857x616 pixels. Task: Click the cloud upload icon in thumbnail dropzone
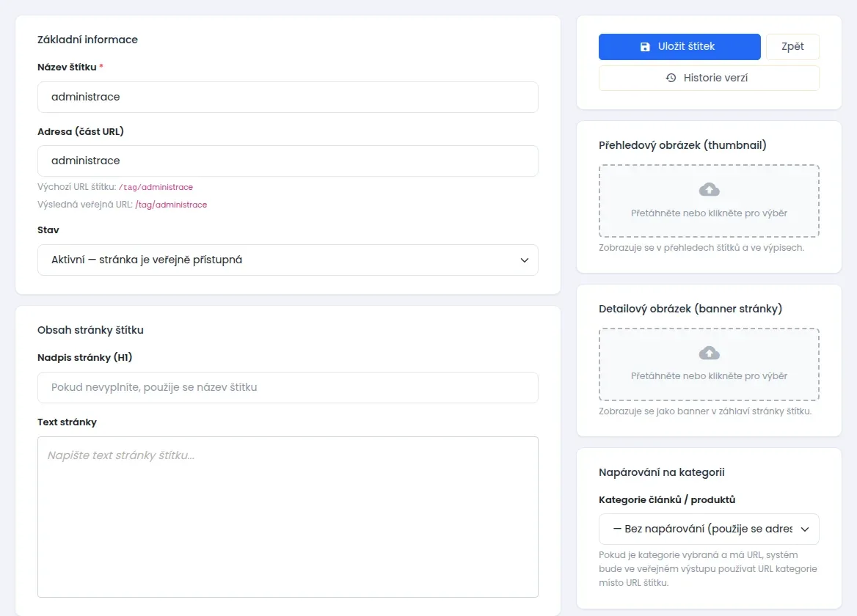pos(709,189)
